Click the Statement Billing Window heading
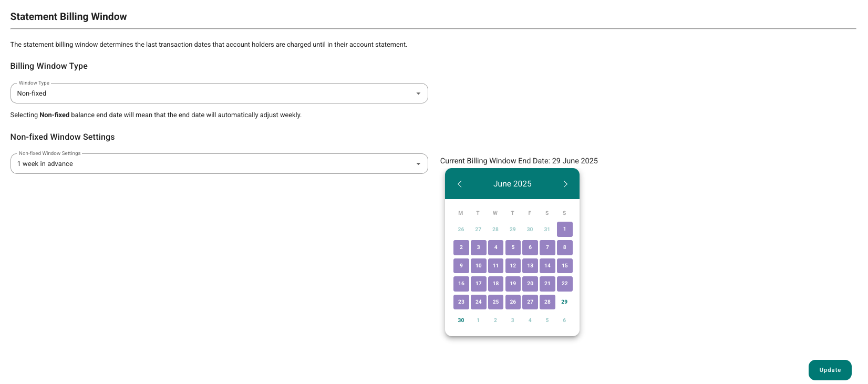The image size is (868, 384). (x=68, y=16)
